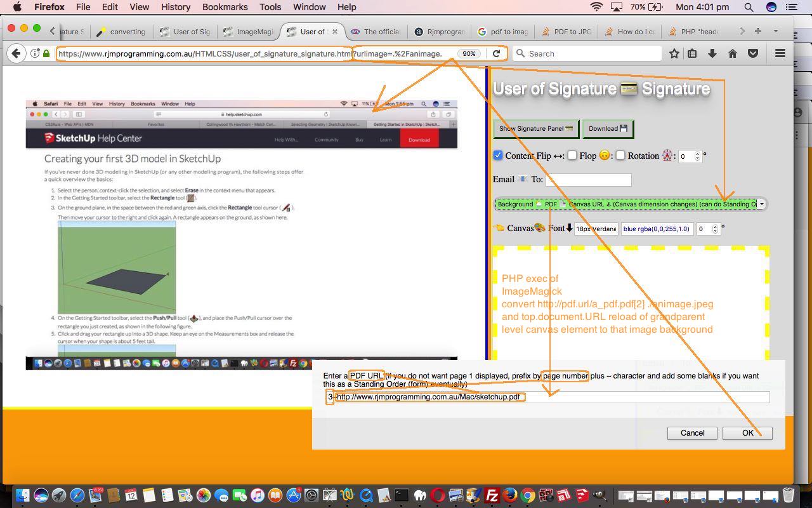The height and width of the screenshot is (508, 812).
Task: Open the History menu
Action: [x=176, y=7]
